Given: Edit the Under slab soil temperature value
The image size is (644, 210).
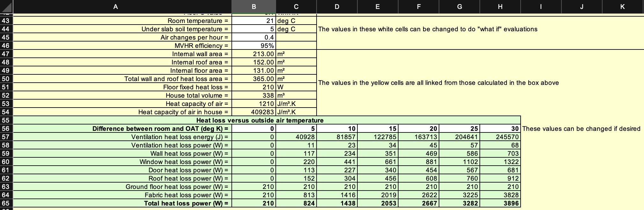Looking at the screenshot, I should [253, 29].
